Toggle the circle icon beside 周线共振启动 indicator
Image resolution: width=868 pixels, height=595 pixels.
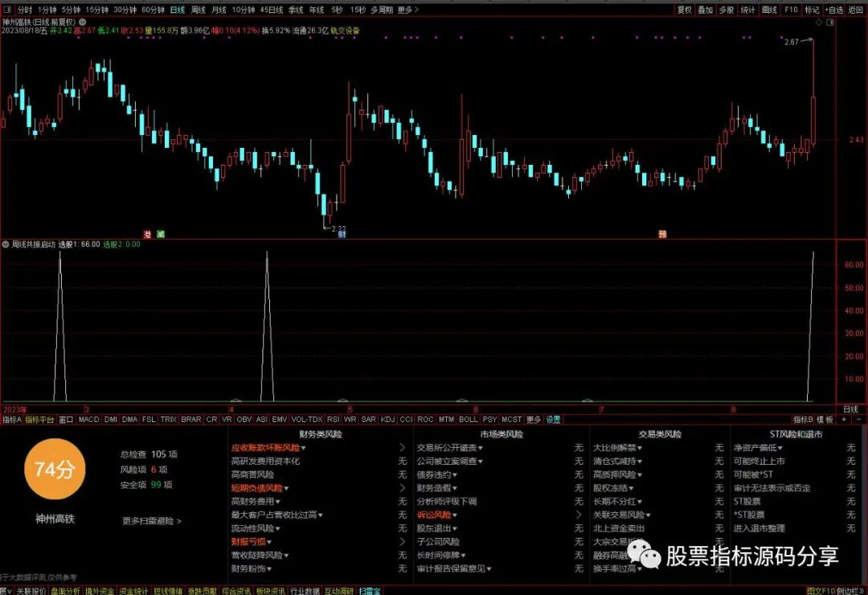[6, 244]
